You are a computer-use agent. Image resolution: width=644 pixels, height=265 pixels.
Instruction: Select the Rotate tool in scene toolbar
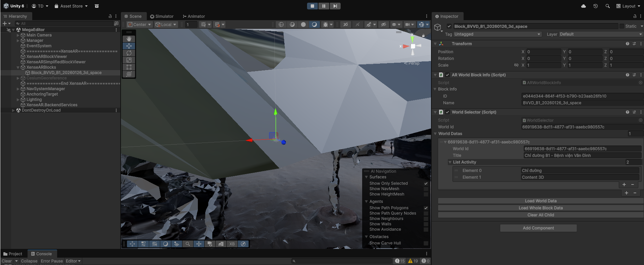click(x=129, y=53)
